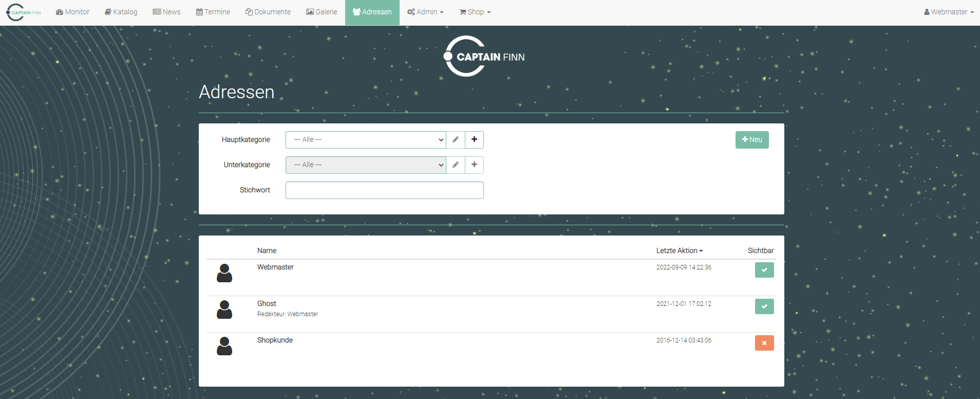Click the pencil icon beside Hauptkategorie

455,140
